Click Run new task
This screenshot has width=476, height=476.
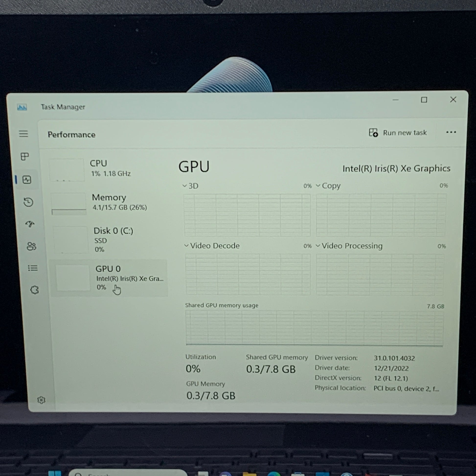pos(398,133)
